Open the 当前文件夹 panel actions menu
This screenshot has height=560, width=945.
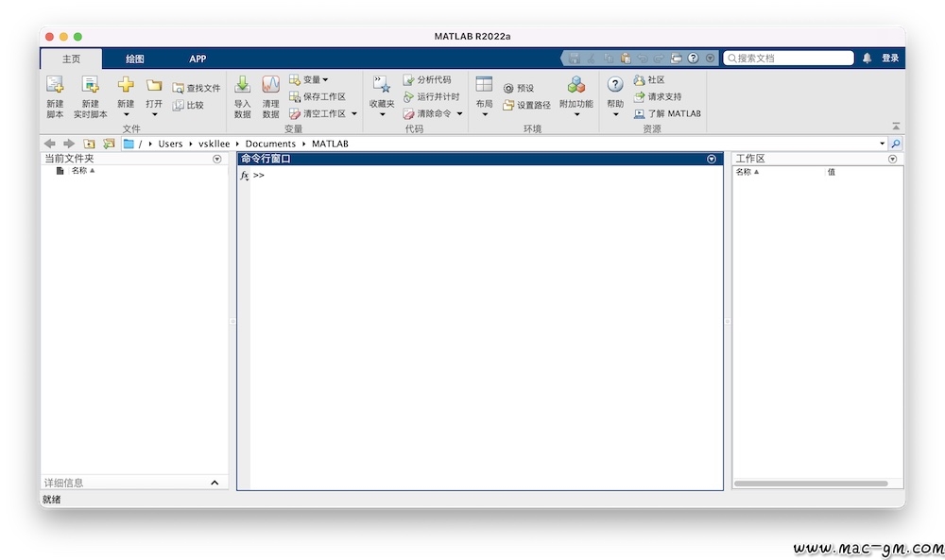pos(217,159)
